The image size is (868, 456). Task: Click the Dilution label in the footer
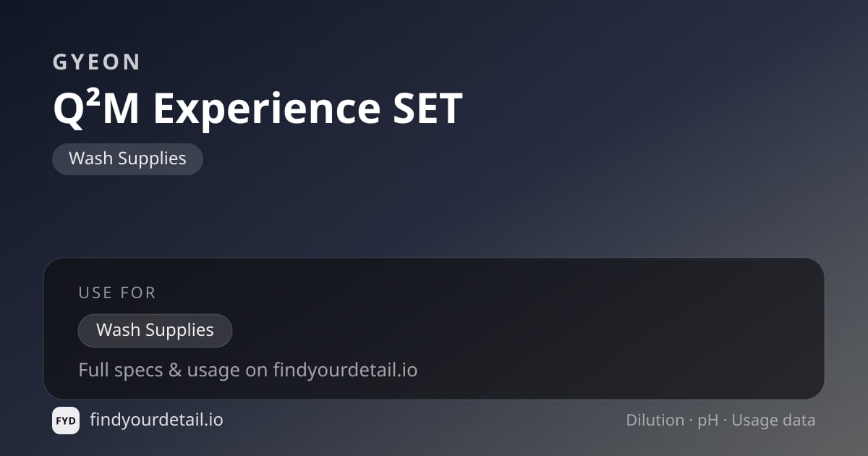pyautogui.click(x=655, y=420)
